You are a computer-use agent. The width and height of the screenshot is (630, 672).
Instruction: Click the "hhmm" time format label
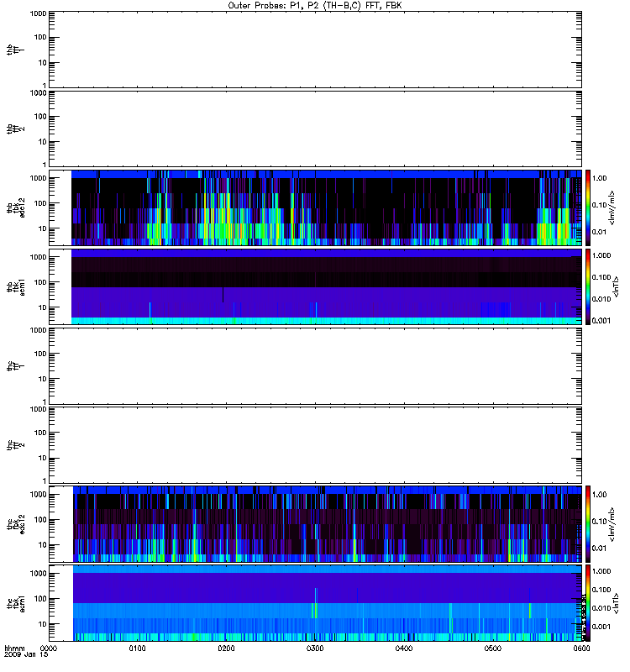coord(14,648)
